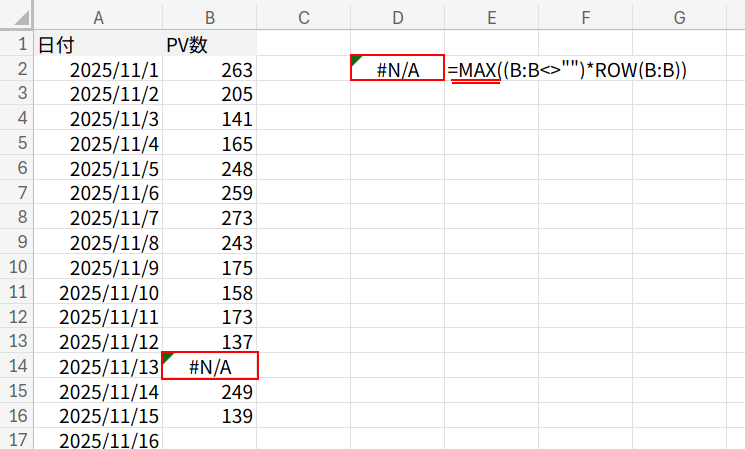Select the PV数 header cell

(210, 45)
